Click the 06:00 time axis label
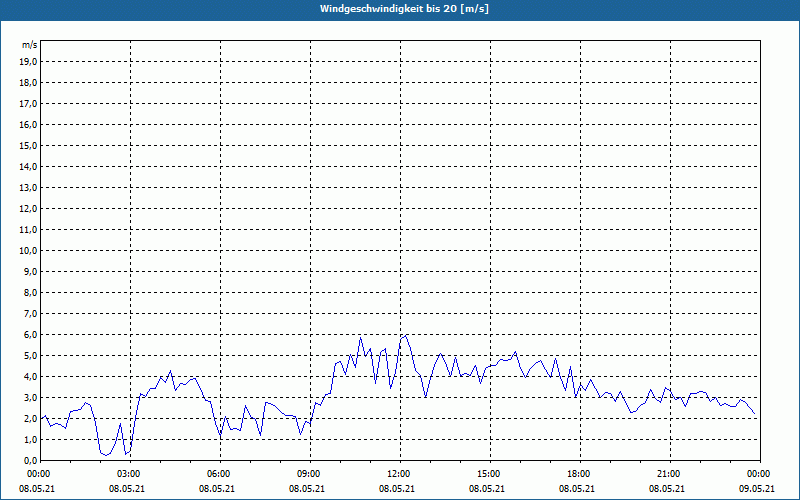The image size is (800, 500). pos(220,474)
